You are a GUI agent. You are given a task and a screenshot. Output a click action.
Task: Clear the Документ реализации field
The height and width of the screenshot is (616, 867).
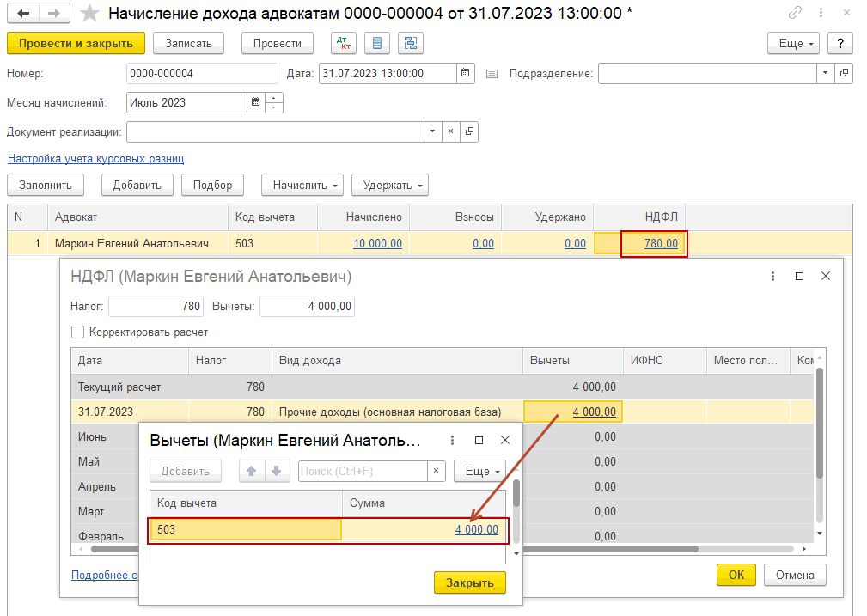(x=451, y=132)
